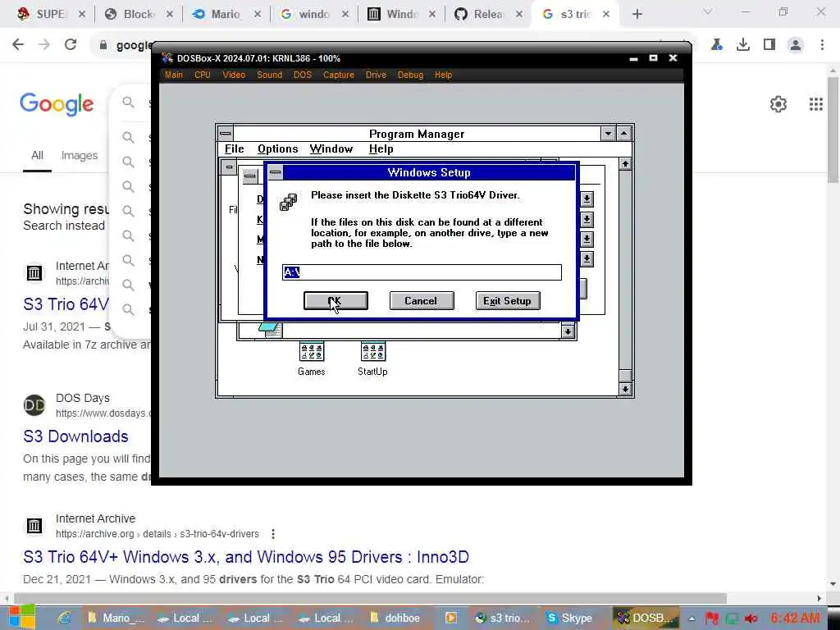This screenshot has height=630, width=840.
Task: Click the Windows Start button
Action: [x=22, y=618]
